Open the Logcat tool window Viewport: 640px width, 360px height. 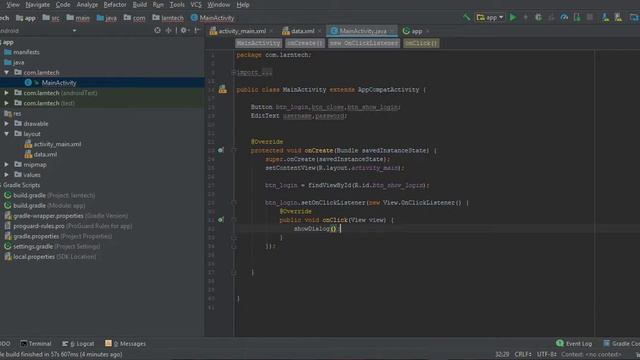[78, 344]
